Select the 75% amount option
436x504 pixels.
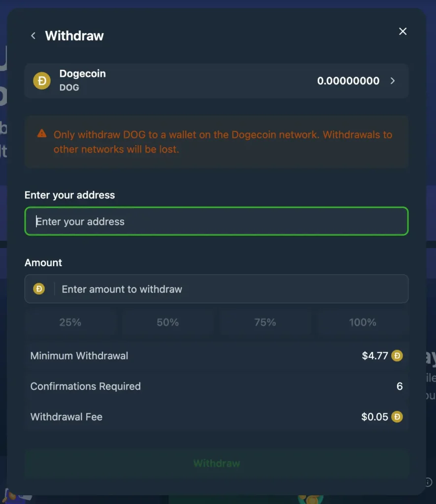265,322
